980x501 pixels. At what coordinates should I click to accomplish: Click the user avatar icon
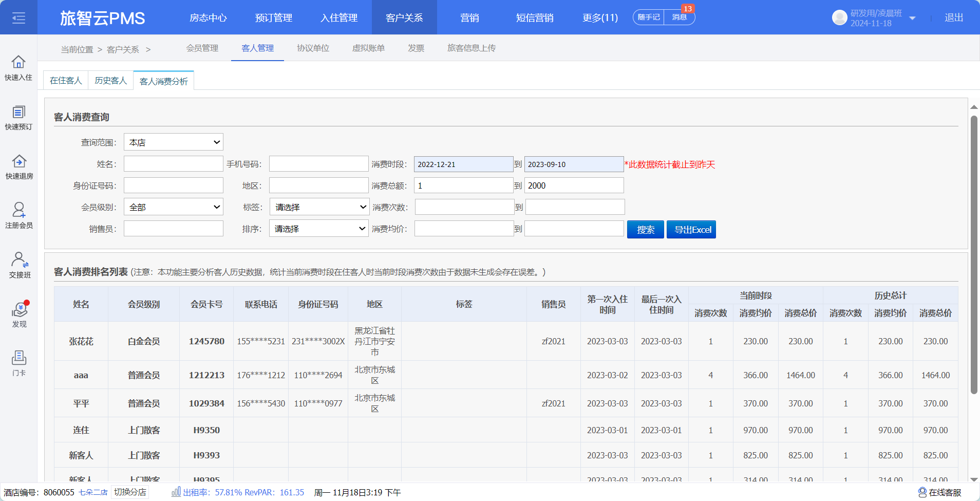click(839, 18)
